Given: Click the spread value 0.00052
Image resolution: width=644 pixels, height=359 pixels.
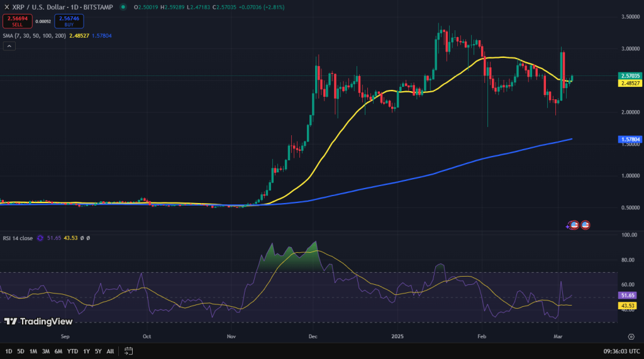Looking at the screenshot, I should [x=43, y=21].
